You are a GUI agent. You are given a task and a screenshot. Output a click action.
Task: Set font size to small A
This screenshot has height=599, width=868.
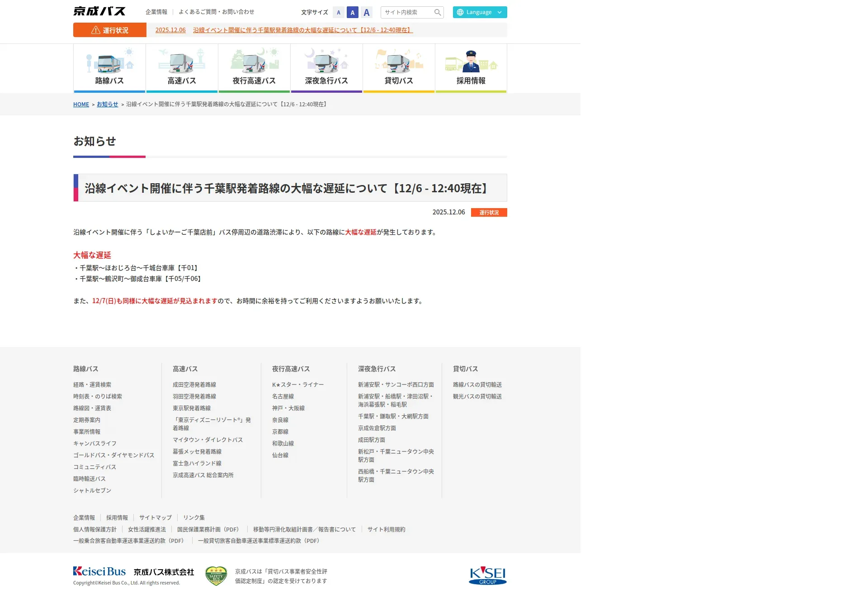[x=339, y=12]
